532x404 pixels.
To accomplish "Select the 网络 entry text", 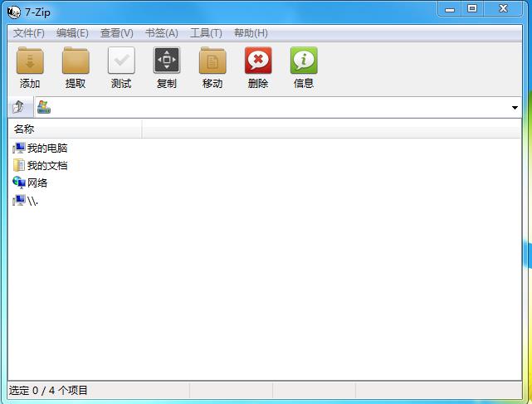I will (x=37, y=183).
